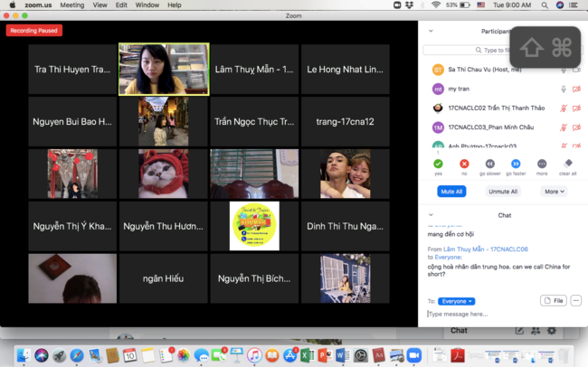Click the 'Unmute All' button
Image resolution: width=588 pixels, height=367 pixels.
coord(503,192)
